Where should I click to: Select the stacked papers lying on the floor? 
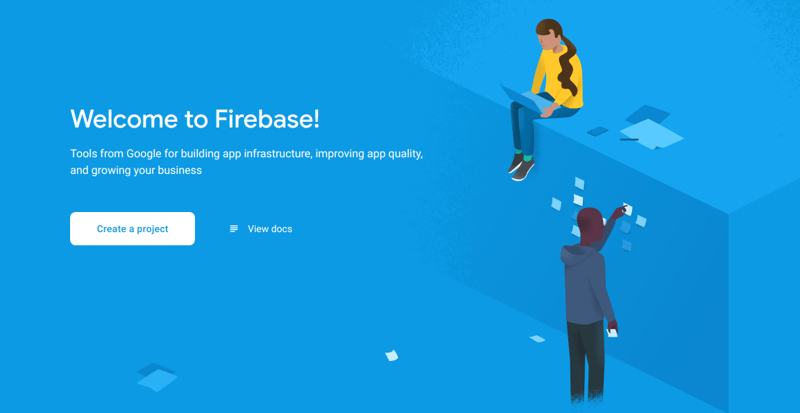click(157, 377)
